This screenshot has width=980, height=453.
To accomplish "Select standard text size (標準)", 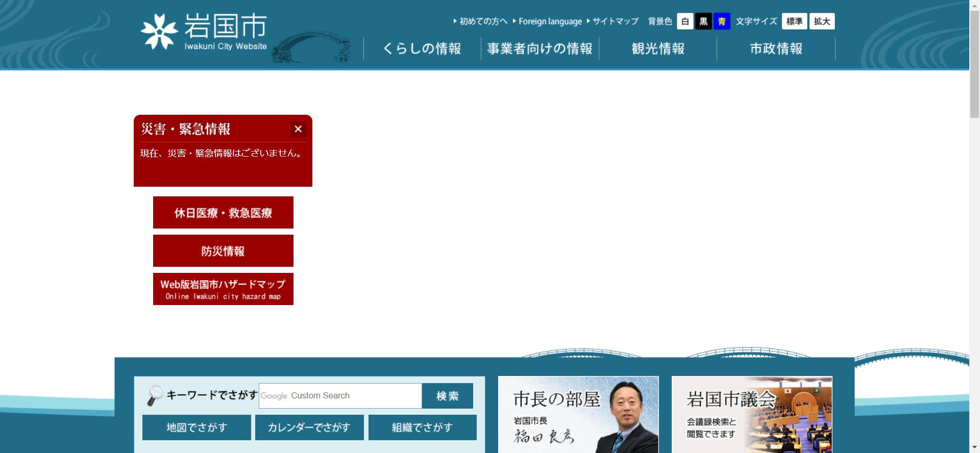I will (794, 21).
